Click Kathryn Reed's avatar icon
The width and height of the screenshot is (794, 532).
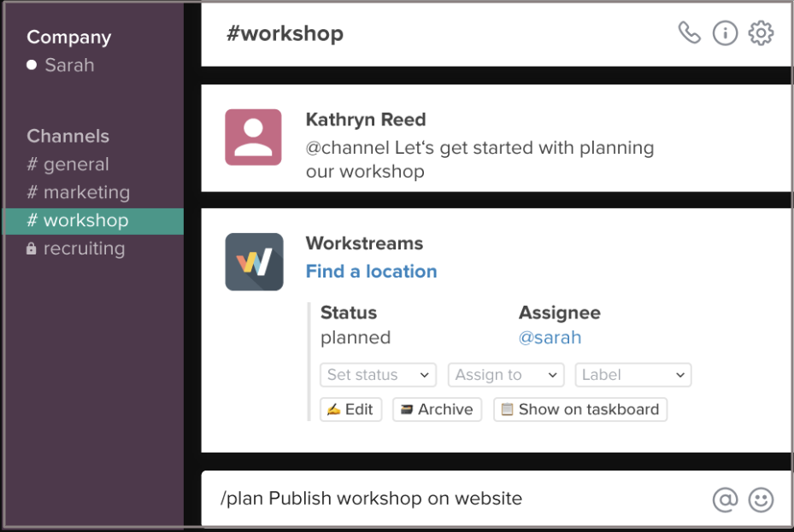pos(253,137)
